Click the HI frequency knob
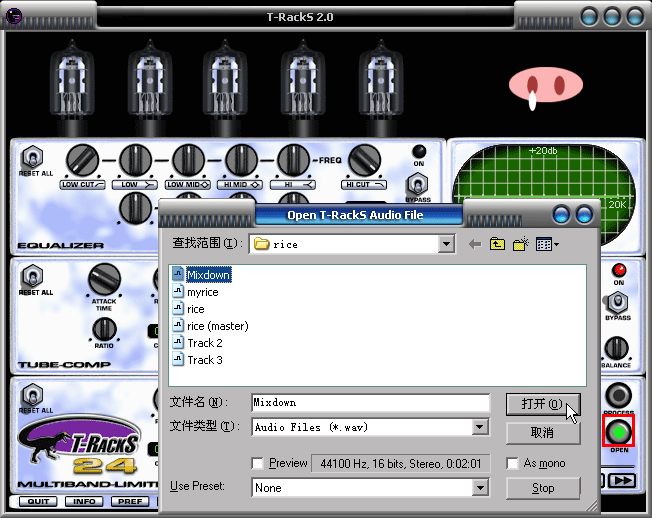Screen dimensions: 652x518 (293, 160)
